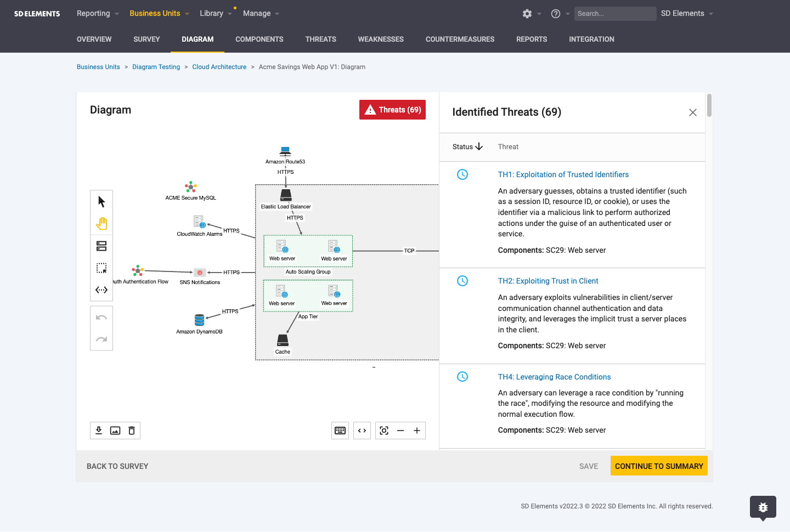Open the bug report widget
790x532 pixels.
coord(763,507)
